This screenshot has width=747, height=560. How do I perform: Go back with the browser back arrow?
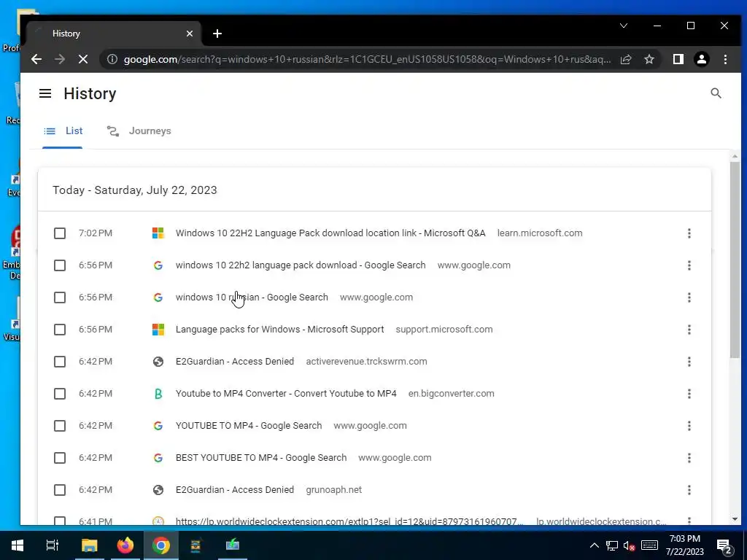[x=36, y=59]
